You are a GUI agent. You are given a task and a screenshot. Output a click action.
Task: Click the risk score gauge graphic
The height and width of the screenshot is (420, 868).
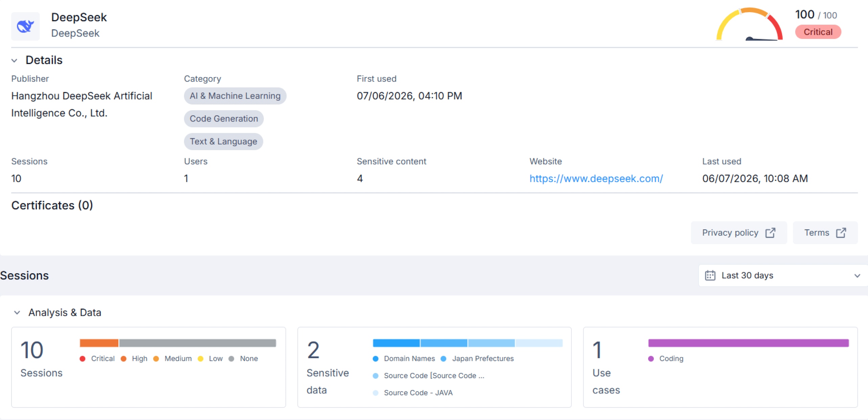749,24
